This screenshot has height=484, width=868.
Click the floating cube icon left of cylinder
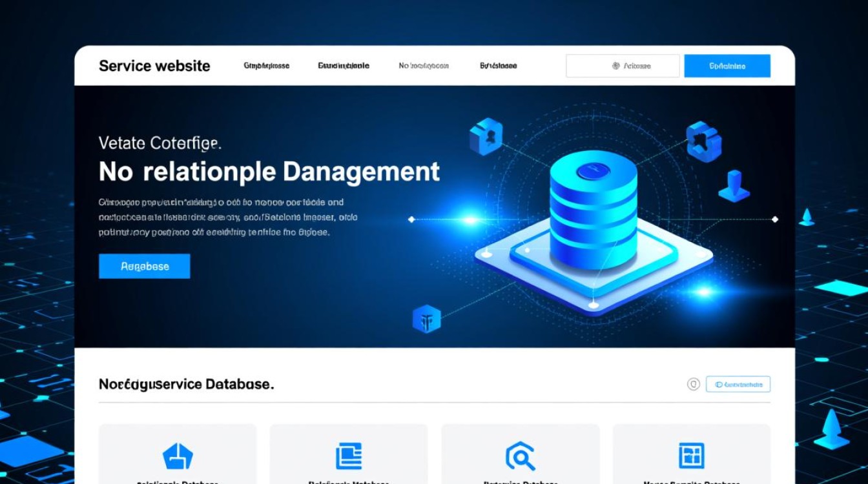[x=486, y=136]
